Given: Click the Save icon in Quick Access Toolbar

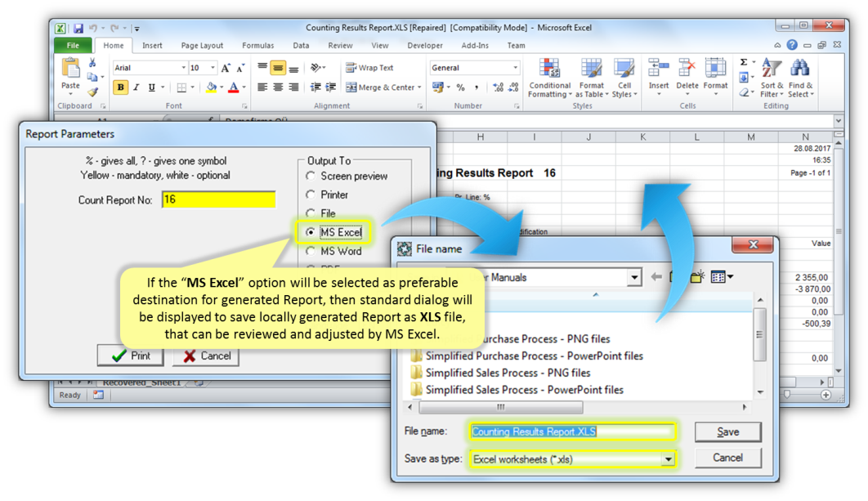Looking at the screenshot, I should pos(78,28).
